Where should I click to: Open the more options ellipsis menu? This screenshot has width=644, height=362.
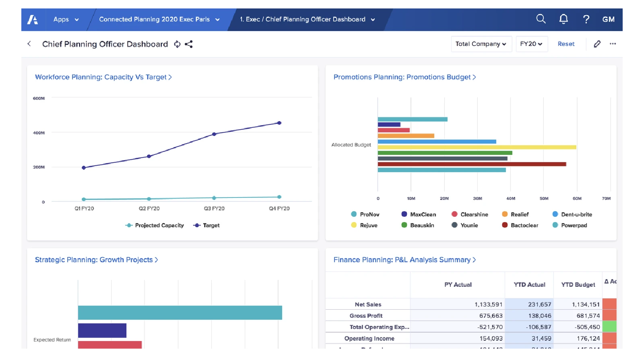613,44
